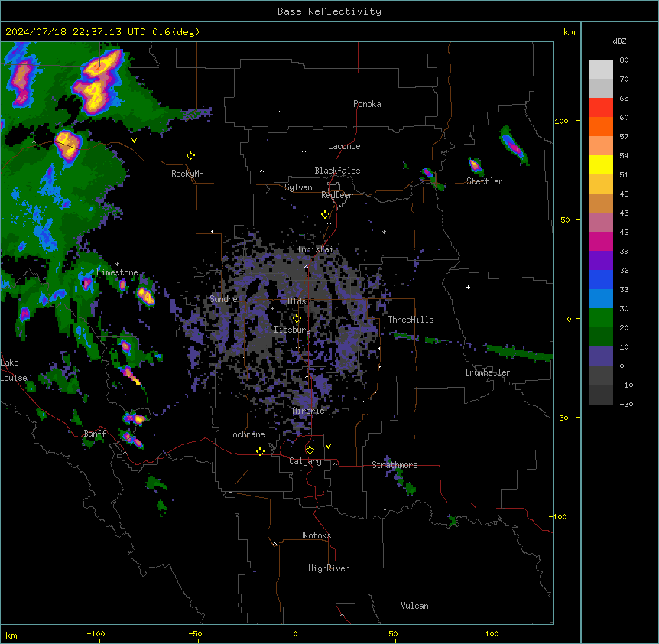Click the red swatch between 65 and 60 dBZ
Viewport: 659px width, 644px height.
coord(601,108)
